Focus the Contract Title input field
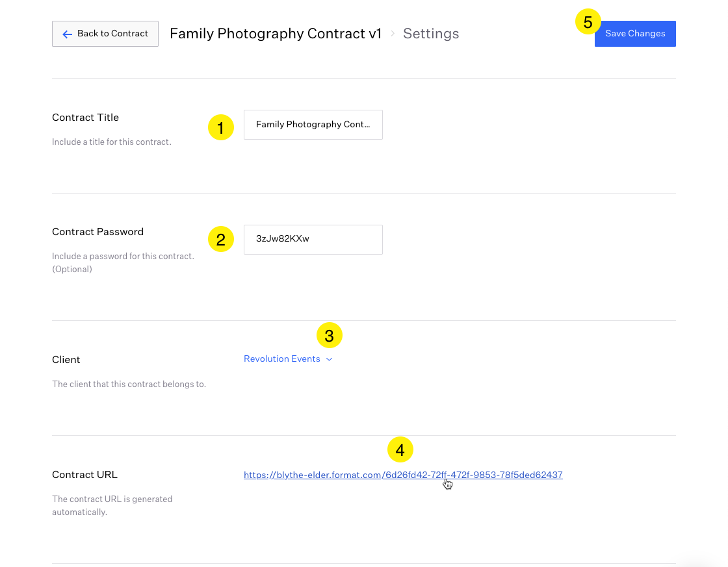728x567 pixels. coord(313,125)
